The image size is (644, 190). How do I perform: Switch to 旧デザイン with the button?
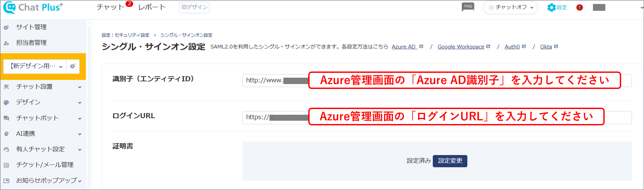(x=194, y=7)
